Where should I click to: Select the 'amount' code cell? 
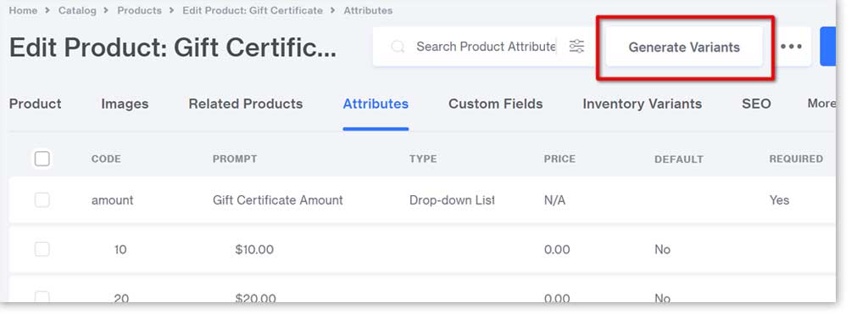113,200
